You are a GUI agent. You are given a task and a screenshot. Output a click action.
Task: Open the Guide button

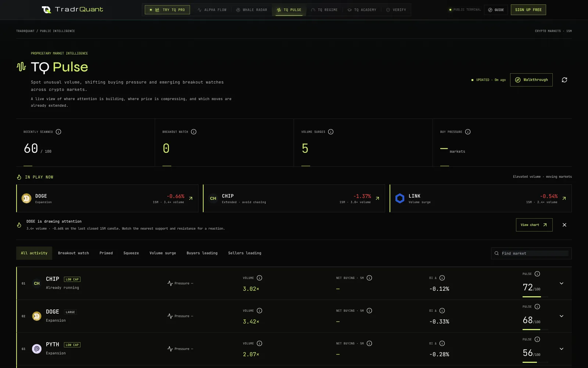(496, 10)
